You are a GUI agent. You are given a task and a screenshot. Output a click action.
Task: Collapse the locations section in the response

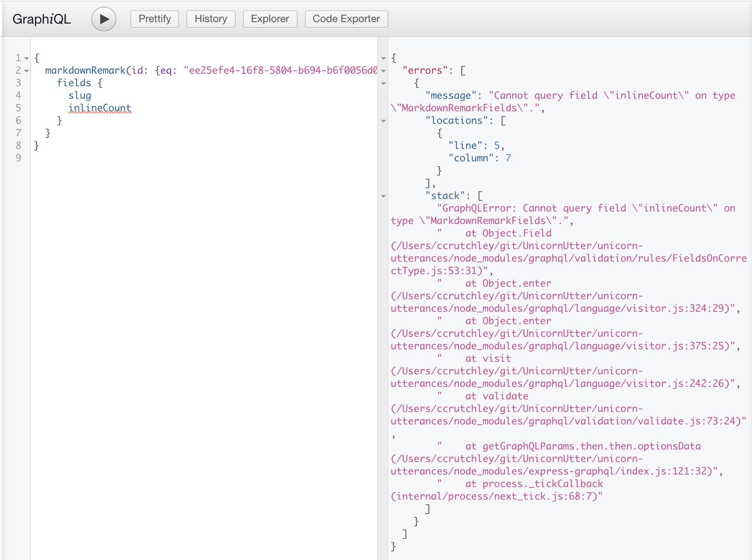pos(383,120)
